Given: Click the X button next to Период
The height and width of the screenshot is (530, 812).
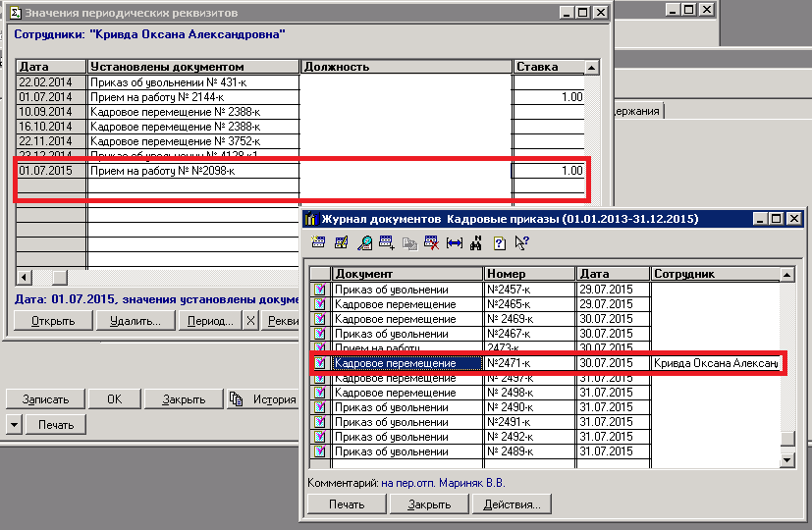Looking at the screenshot, I should pyautogui.click(x=250, y=321).
